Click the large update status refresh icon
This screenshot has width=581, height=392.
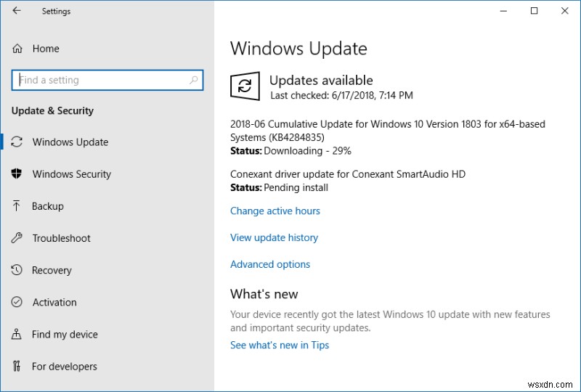tap(245, 86)
